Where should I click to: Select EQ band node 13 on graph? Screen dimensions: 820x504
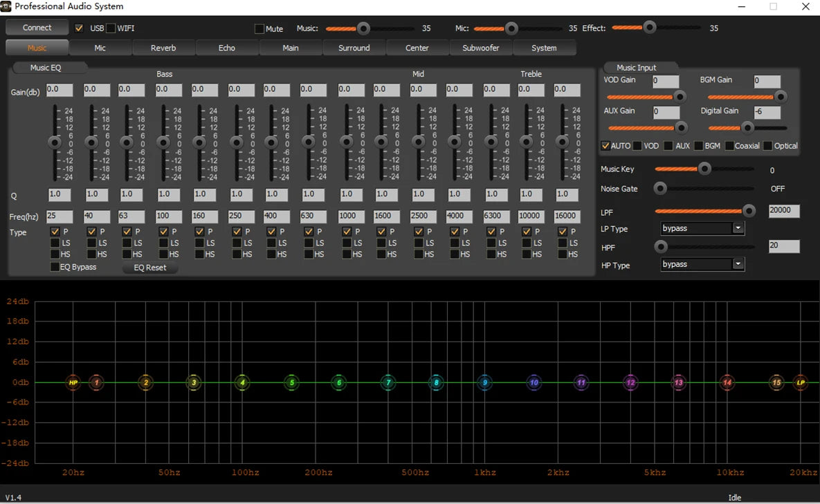[x=679, y=382]
